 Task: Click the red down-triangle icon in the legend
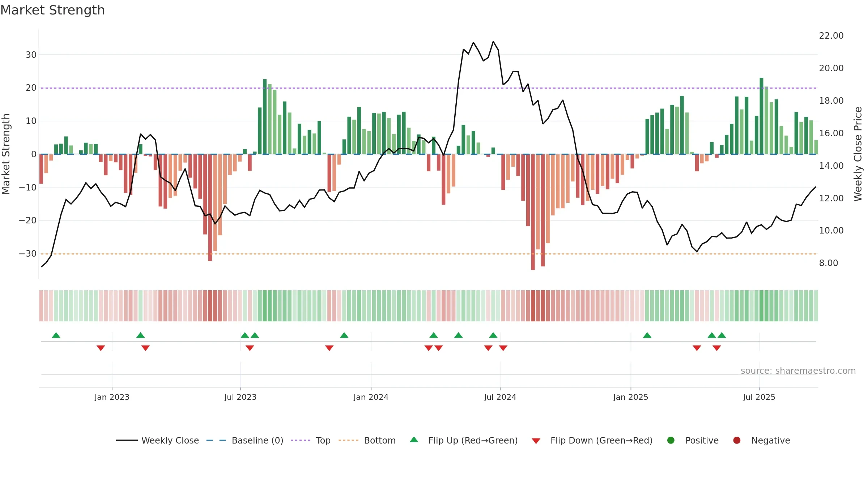[x=536, y=441]
